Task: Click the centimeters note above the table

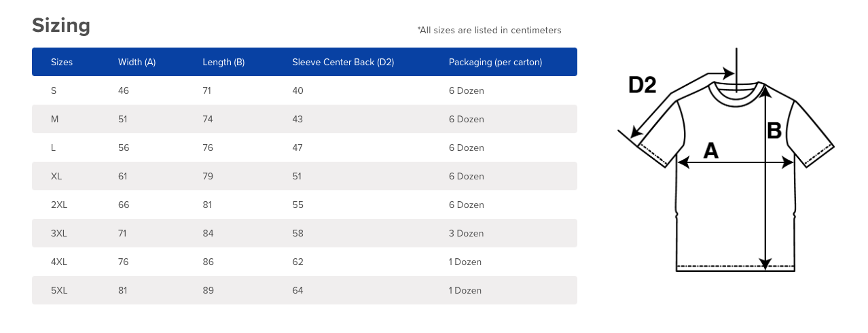Action: (489, 30)
